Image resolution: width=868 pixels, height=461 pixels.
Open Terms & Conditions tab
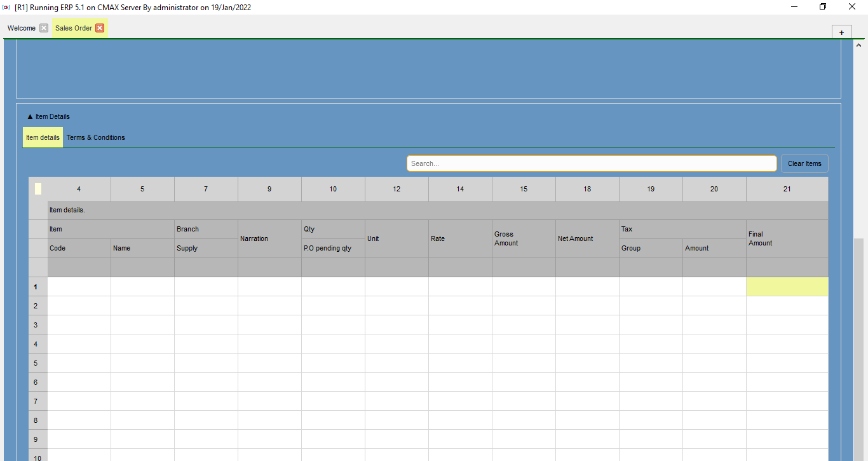(x=95, y=137)
